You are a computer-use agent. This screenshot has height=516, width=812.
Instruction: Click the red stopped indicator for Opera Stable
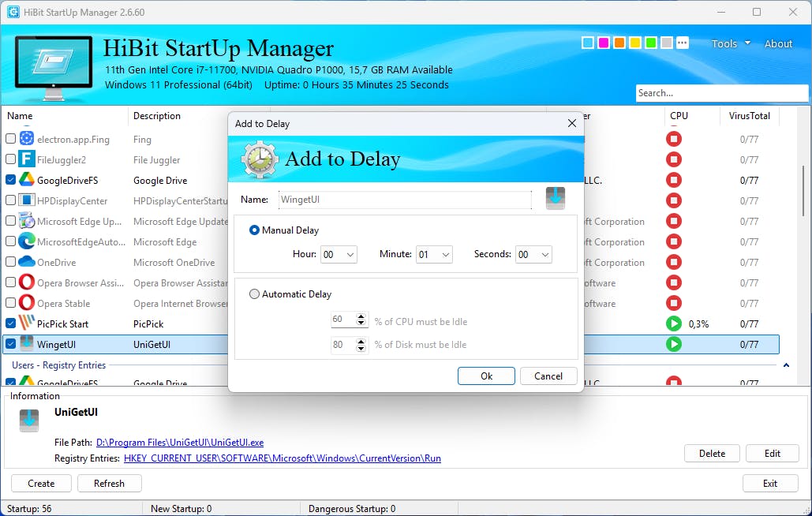pos(674,303)
